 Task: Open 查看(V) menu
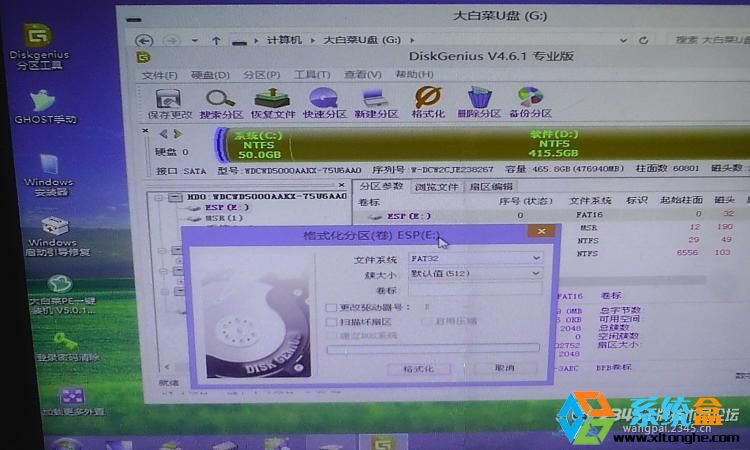pyautogui.click(x=363, y=75)
